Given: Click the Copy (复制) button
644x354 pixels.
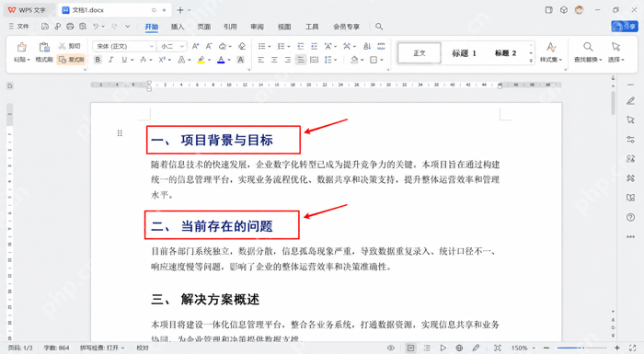Looking at the screenshot, I should (x=72, y=60).
